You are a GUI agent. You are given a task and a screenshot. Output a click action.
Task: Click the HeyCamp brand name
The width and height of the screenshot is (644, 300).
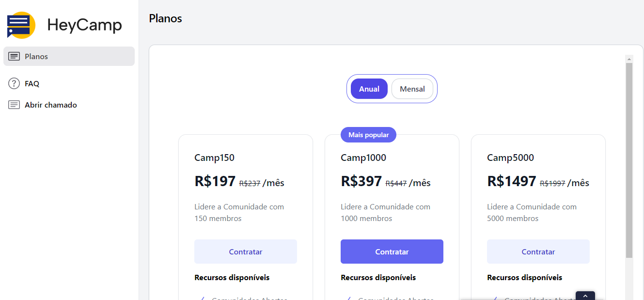(x=84, y=25)
